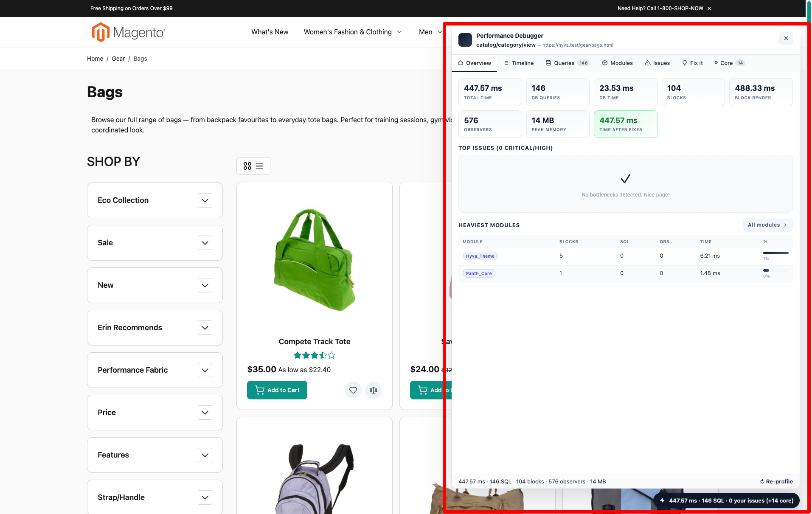Switch to list view icon

click(x=259, y=166)
